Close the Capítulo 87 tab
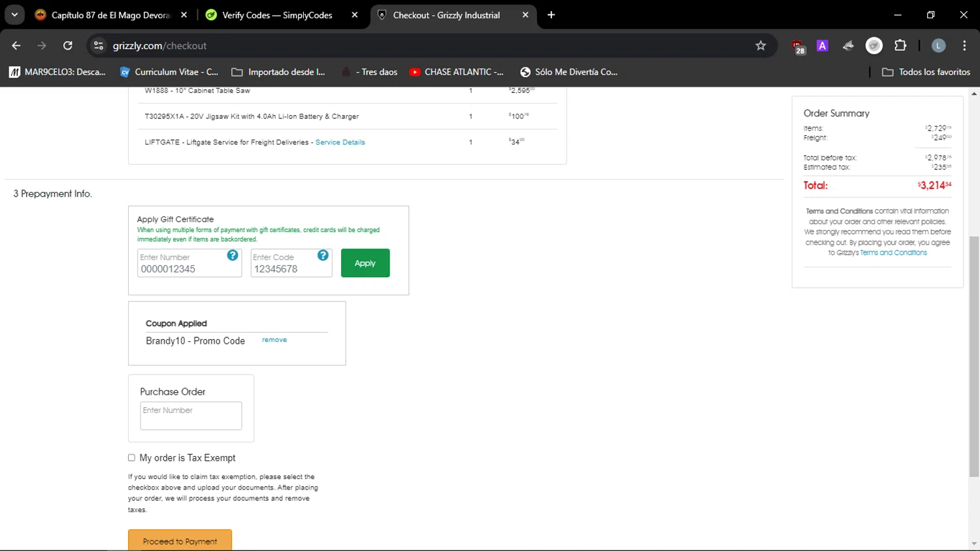This screenshot has width=980, height=551. point(184,15)
